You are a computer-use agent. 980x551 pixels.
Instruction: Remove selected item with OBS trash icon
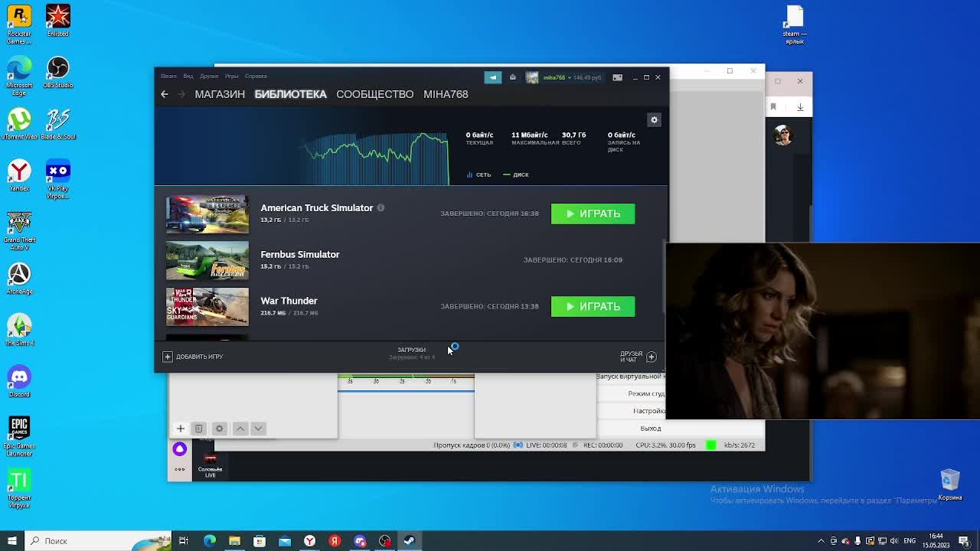point(198,429)
